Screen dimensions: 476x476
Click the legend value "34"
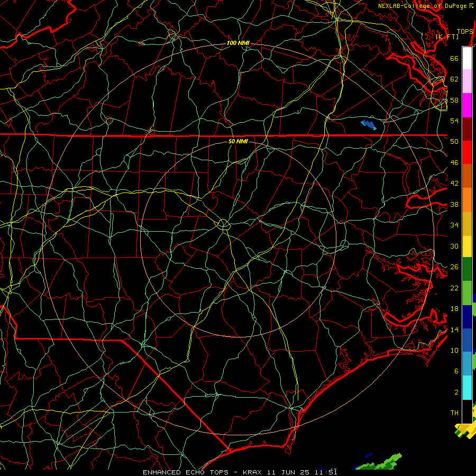click(454, 225)
